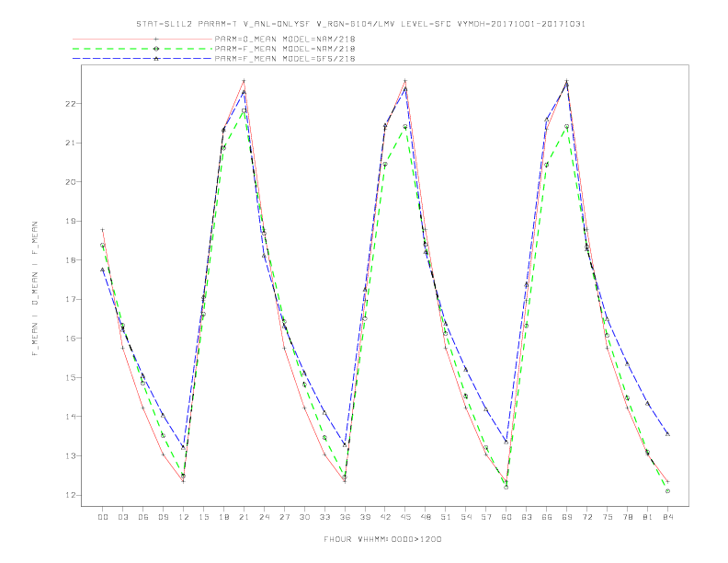The height and width of the screenshot is (563, 728).
Task: Click the green NAM circle marker at hour 84
Action: [x=667, y=491]
